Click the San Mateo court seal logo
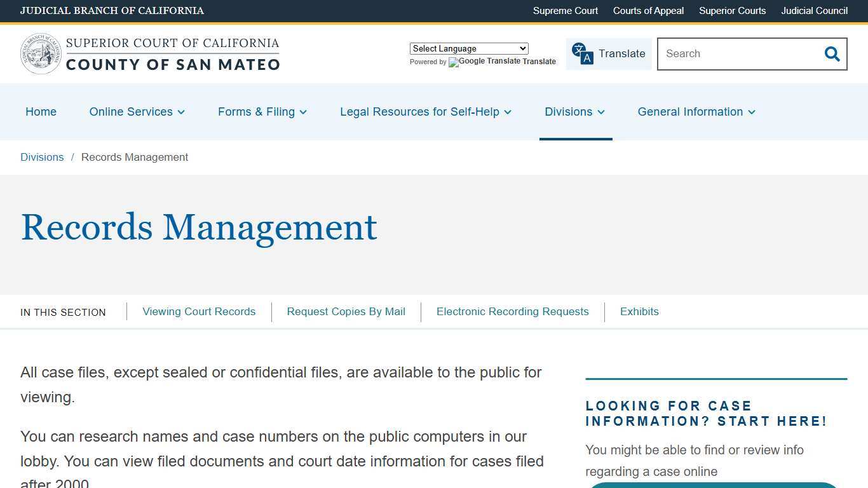Screen dimensions: 868x488 41,53
